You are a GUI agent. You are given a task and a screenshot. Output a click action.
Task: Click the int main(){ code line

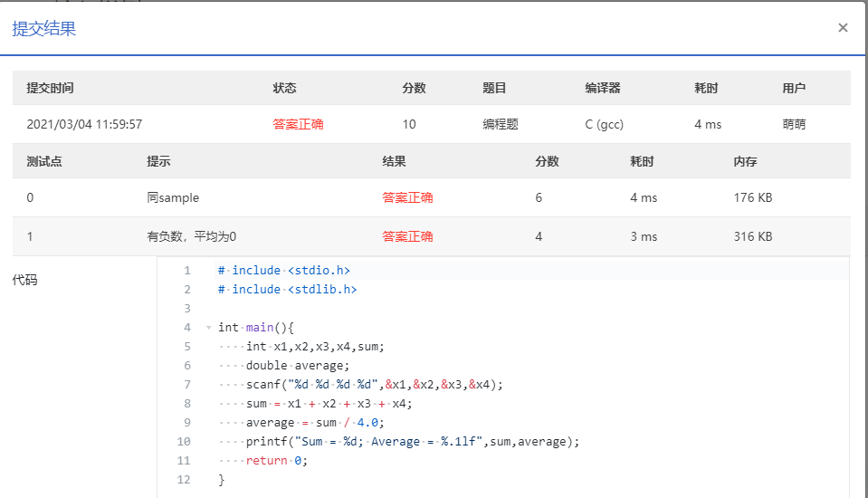(256, 328)
